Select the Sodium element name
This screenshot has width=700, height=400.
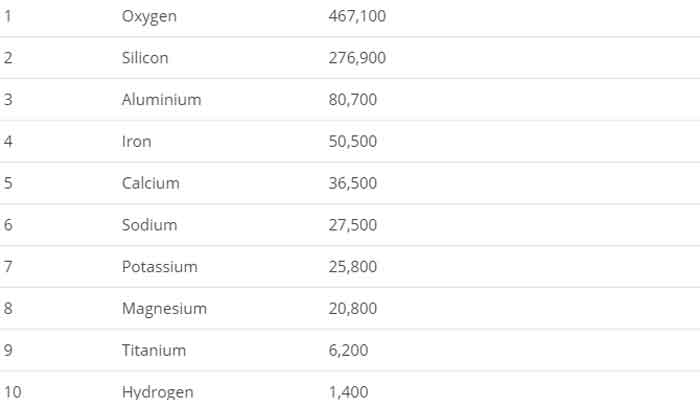149,225
